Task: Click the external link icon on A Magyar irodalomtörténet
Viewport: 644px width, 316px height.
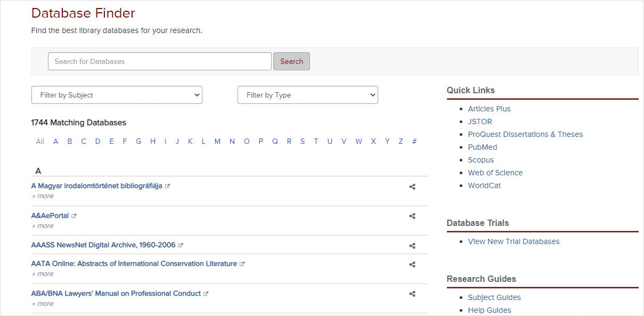Action: point(168,186)
